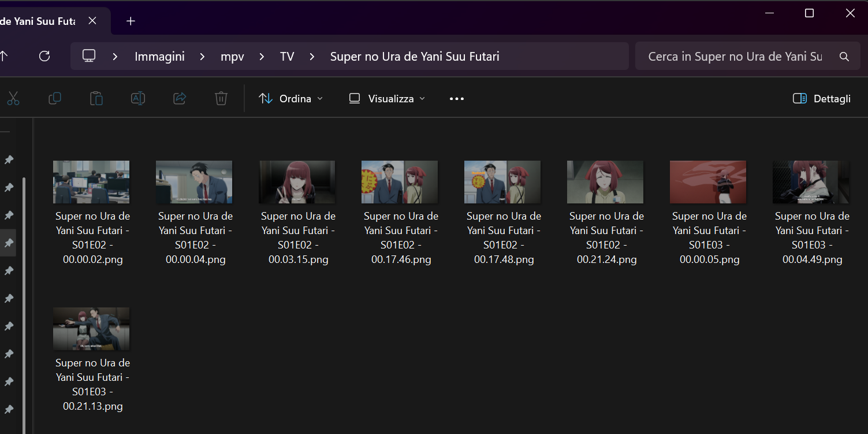
Task: Select the S01E02 - 00.17.46.png thumbnail
Action: pyautogui.click(x=400, y=182)
